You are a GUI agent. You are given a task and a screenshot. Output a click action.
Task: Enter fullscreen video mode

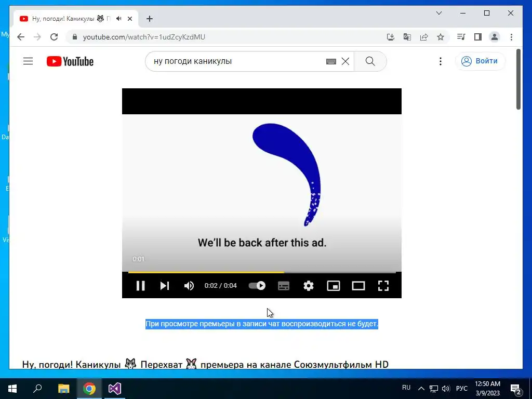point(383,286)
